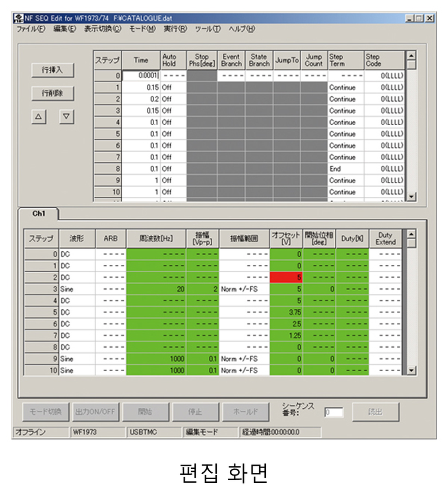Click step table scrollbar up arrow
This screenshot has height=499, width=448.
coord(411,55)
